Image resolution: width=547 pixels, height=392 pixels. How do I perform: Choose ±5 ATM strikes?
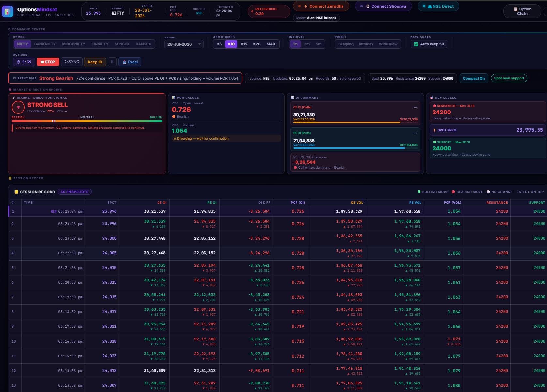pyautogui.click(x=220, y=44)
